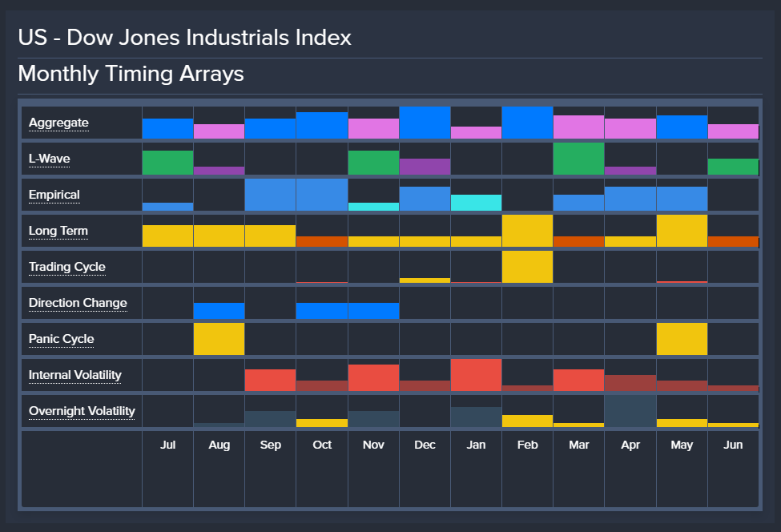The width and height of the screenshot is (781, 532).
Task: Click the Dec month label
Action: (425, 445)
